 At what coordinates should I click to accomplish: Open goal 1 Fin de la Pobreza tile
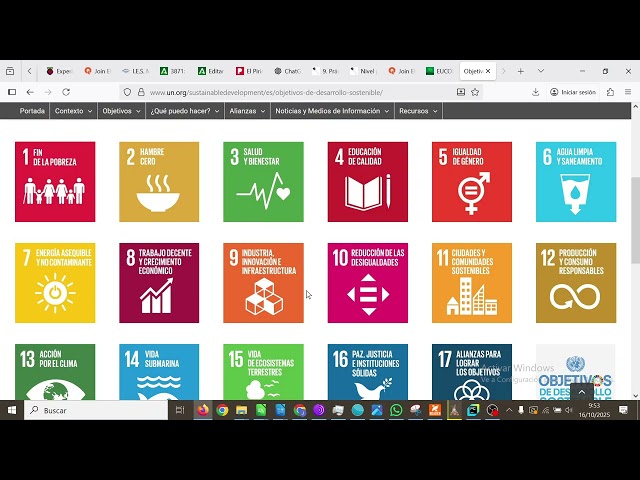55,182
